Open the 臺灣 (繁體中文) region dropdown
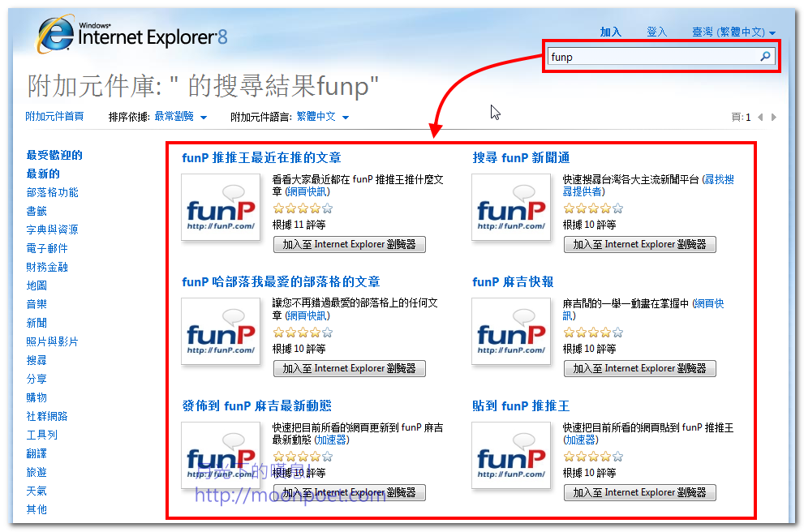 point(733,32)
